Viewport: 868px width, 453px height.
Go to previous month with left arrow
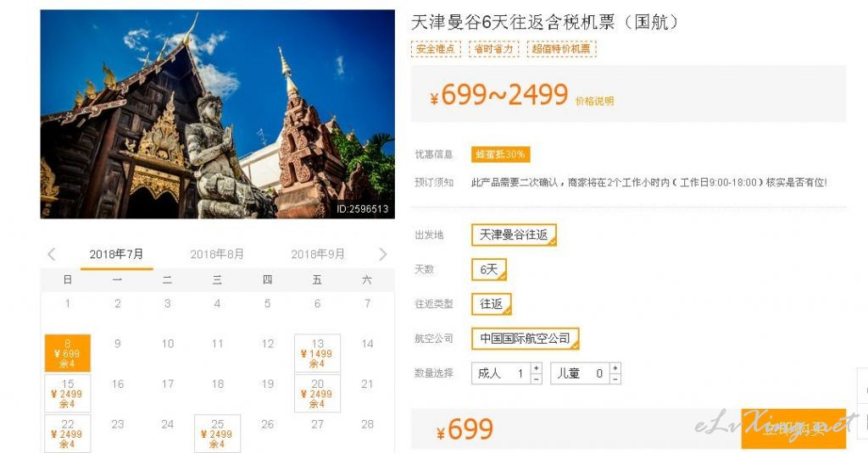[x=52, y=254]
